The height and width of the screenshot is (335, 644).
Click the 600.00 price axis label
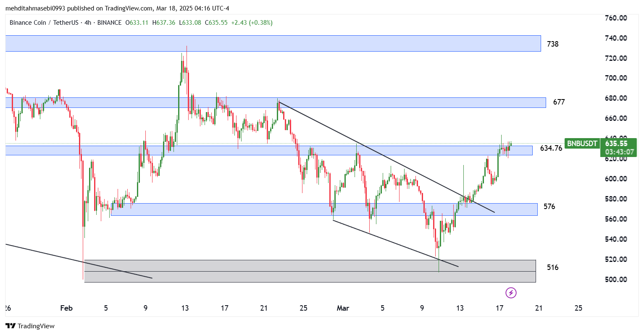point(616,179)
